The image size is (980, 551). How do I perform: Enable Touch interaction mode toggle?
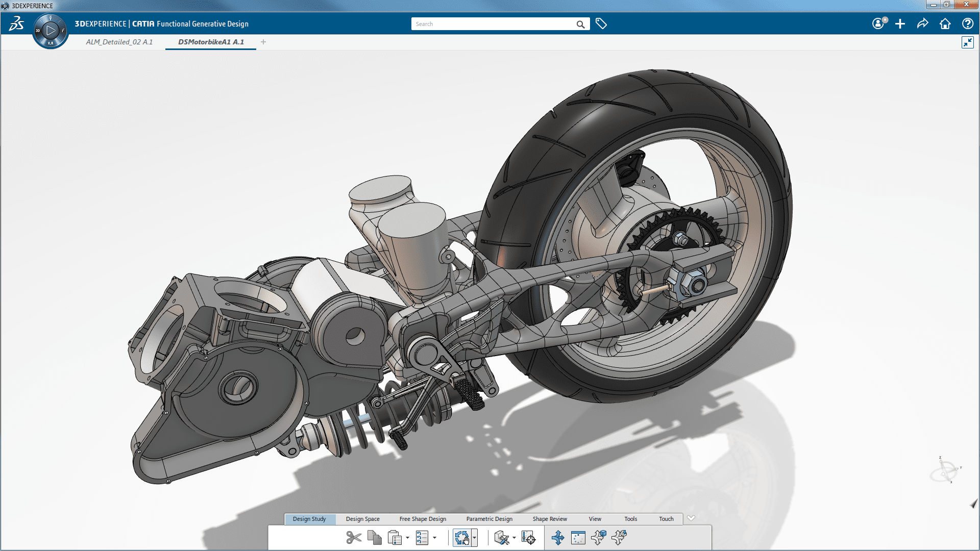click(666, 518)
